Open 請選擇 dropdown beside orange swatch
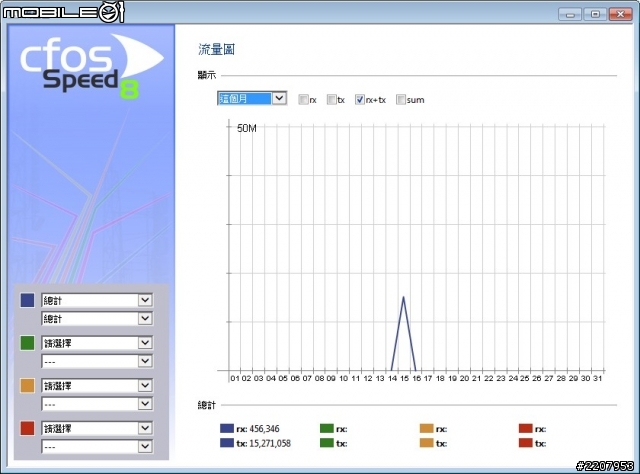Screen dimensions: 640x474 (97, 386)
